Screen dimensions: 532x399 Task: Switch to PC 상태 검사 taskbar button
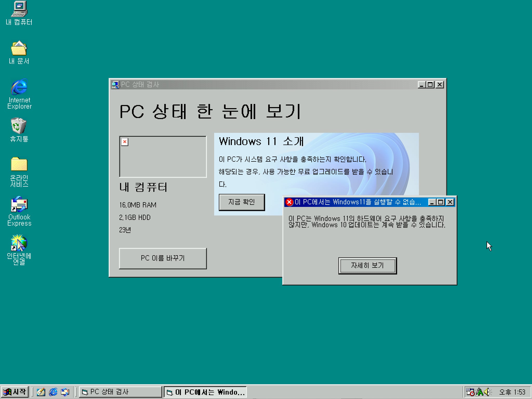coord(120,392)
